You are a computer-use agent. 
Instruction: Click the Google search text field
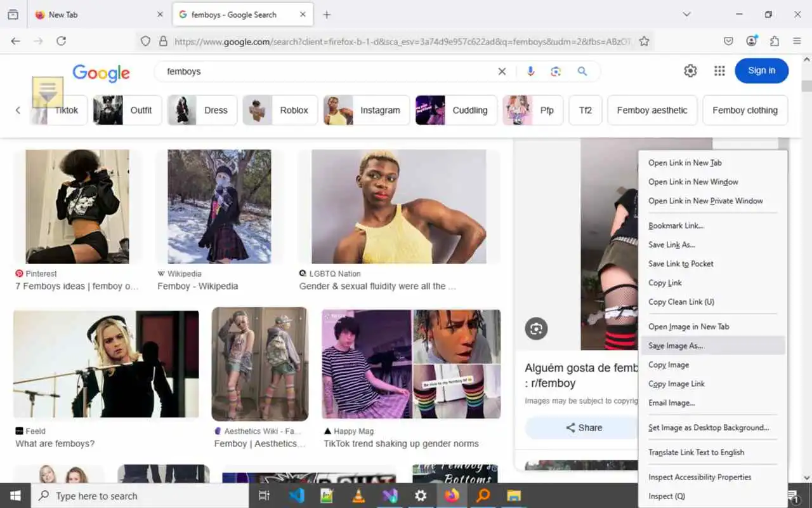[328, 72]
